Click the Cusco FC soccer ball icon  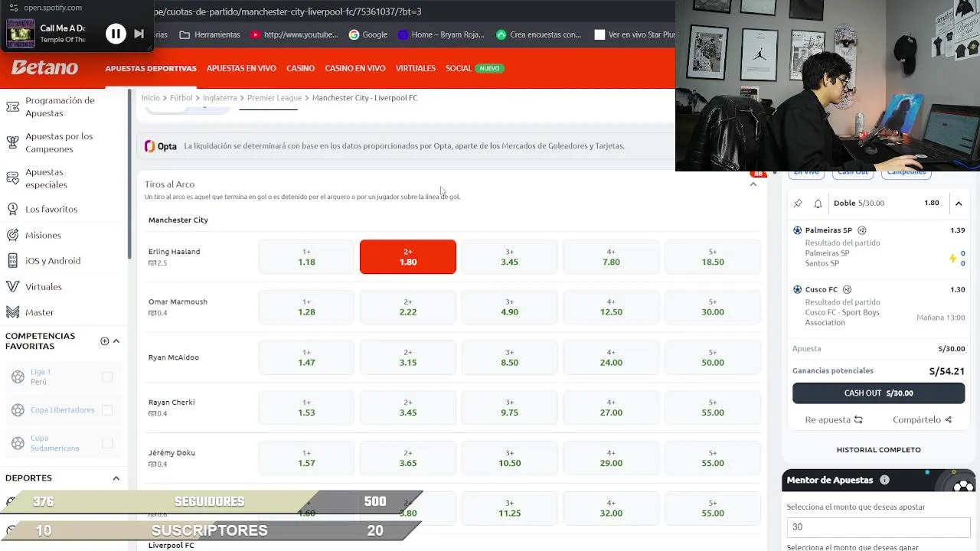(x=798, y=289)
